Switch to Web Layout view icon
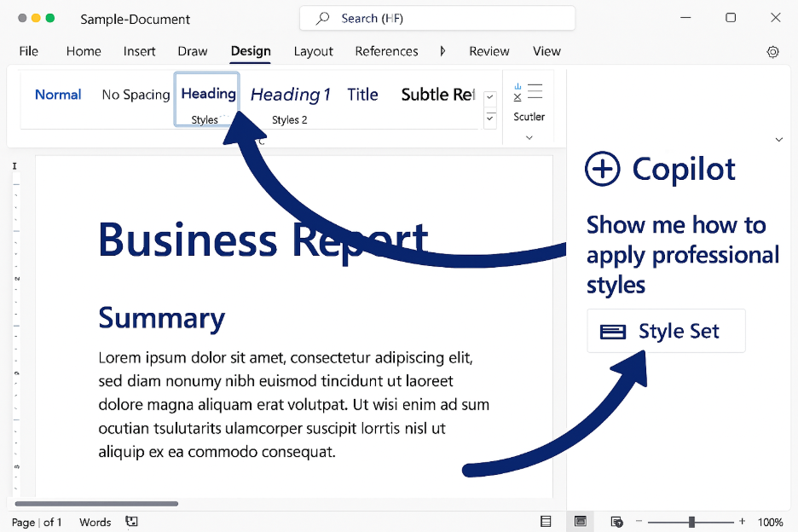 click(616, 522)
